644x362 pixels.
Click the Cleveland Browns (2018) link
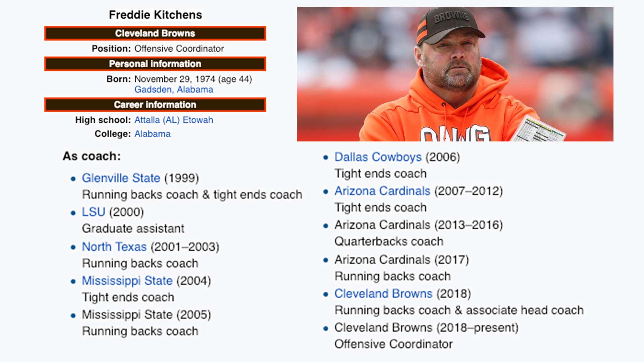click(x=383, y=294)
